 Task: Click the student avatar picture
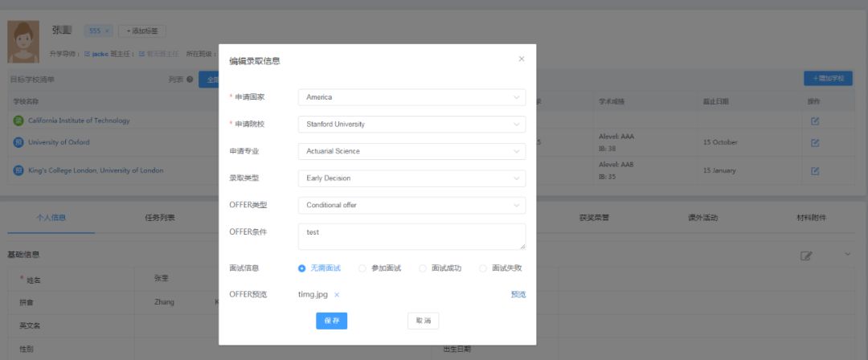click(x=23, y=42)
